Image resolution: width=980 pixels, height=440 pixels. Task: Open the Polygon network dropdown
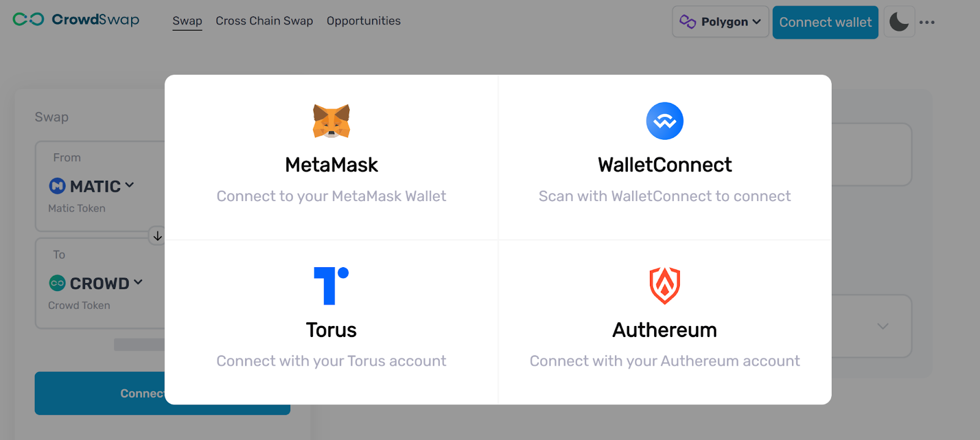tap(720, 22)
